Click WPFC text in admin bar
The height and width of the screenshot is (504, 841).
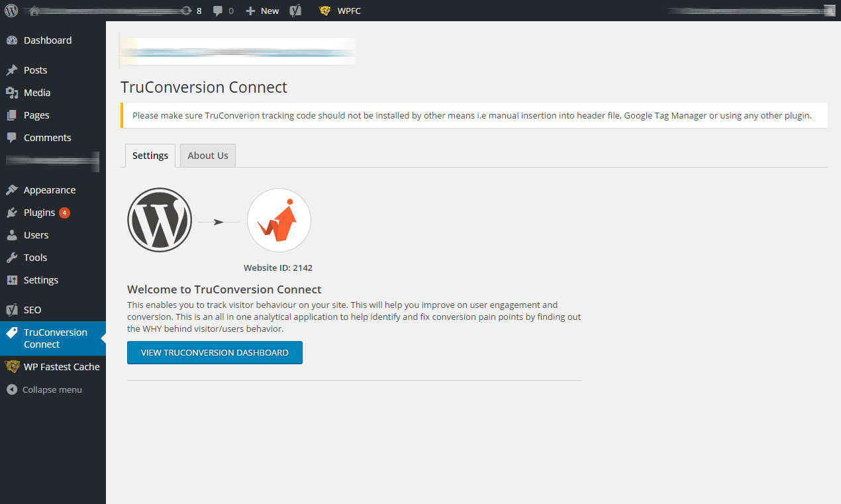pos(349,11)
